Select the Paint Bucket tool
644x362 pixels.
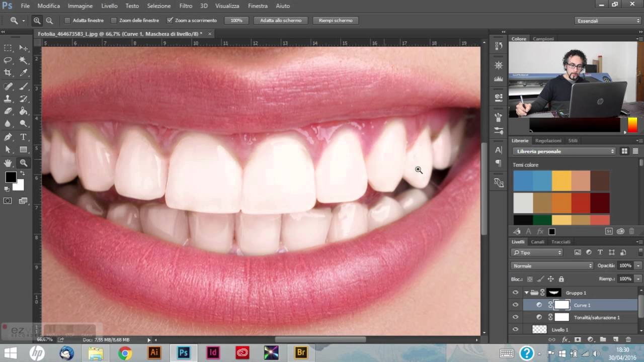(24, 111)
